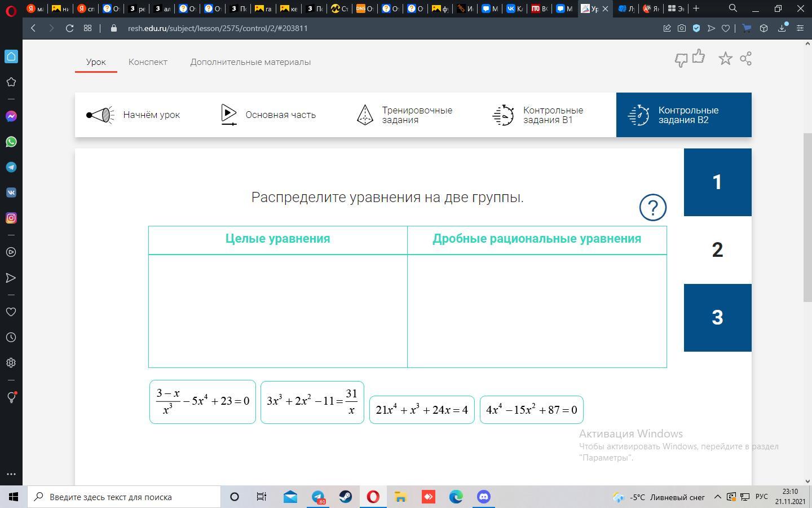This screenshot has height=508, width=812.
Task: Click the Windows taskbar search box
Action: point(124,497)
